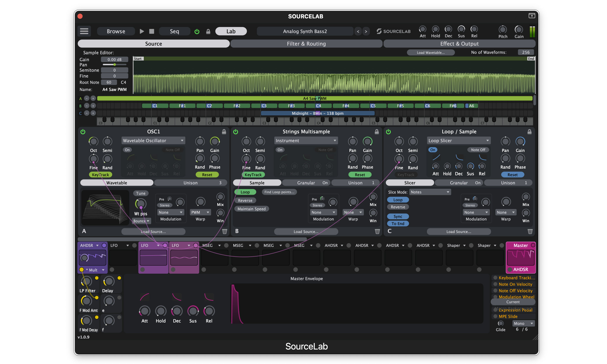Screen dimensions: 607x364
Task: Click the Pan slider in the Sample Editor
Action: click(x=114, y=64)
